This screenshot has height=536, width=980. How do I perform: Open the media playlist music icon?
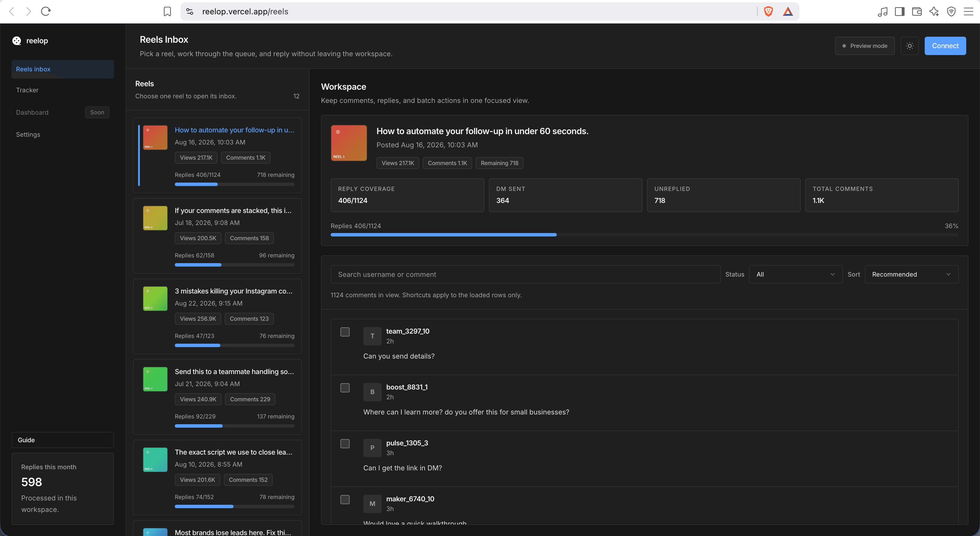point(883,11)
